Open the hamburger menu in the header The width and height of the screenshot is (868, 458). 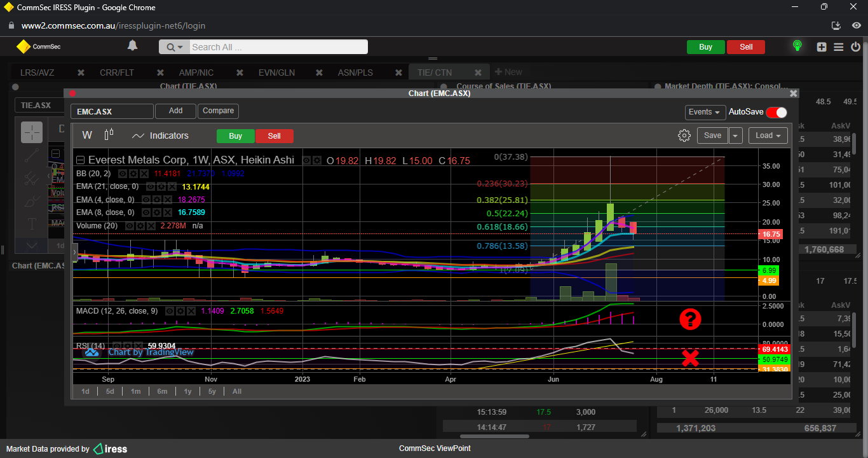coord(838,46)
